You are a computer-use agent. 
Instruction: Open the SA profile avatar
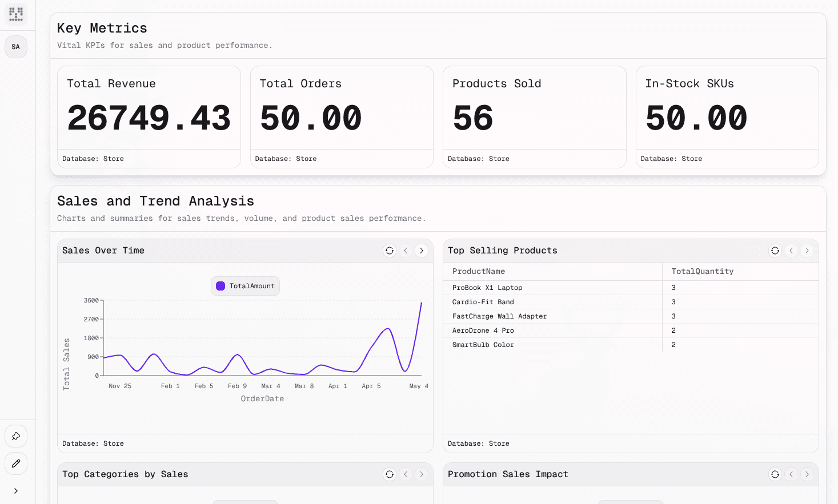coord(15,46)
